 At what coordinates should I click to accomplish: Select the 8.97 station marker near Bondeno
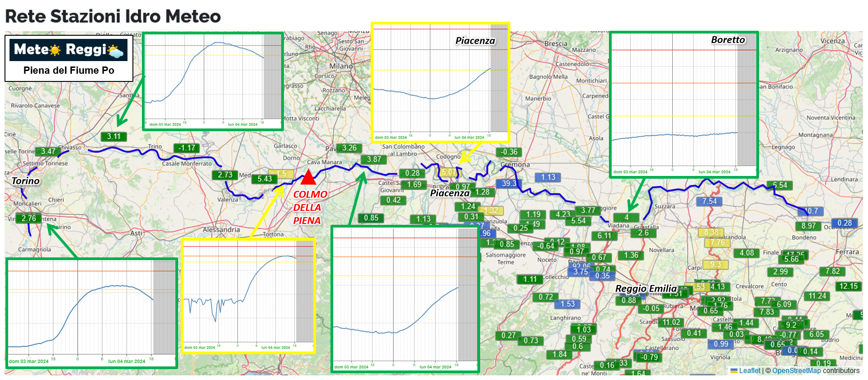click(x=808, y=226)
